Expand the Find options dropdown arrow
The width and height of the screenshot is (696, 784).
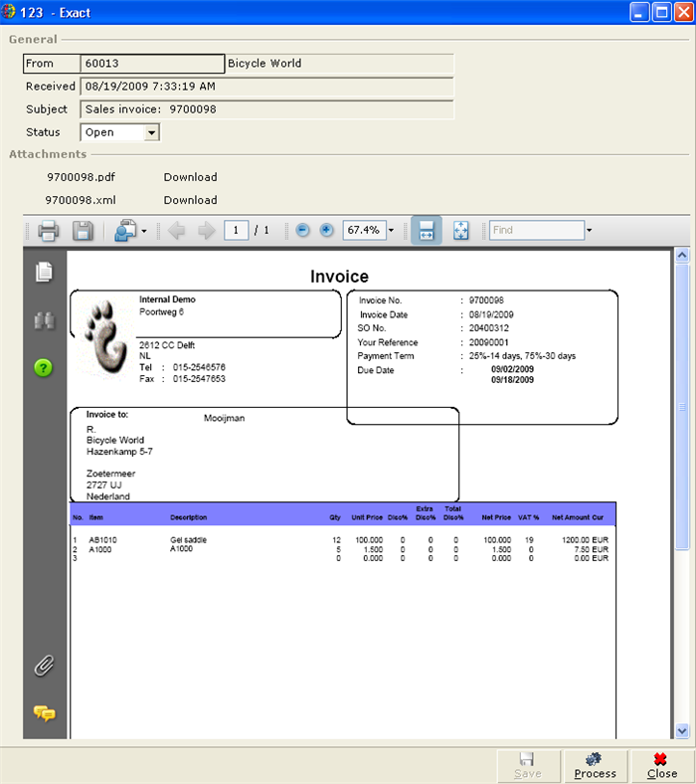click(589, 231)
